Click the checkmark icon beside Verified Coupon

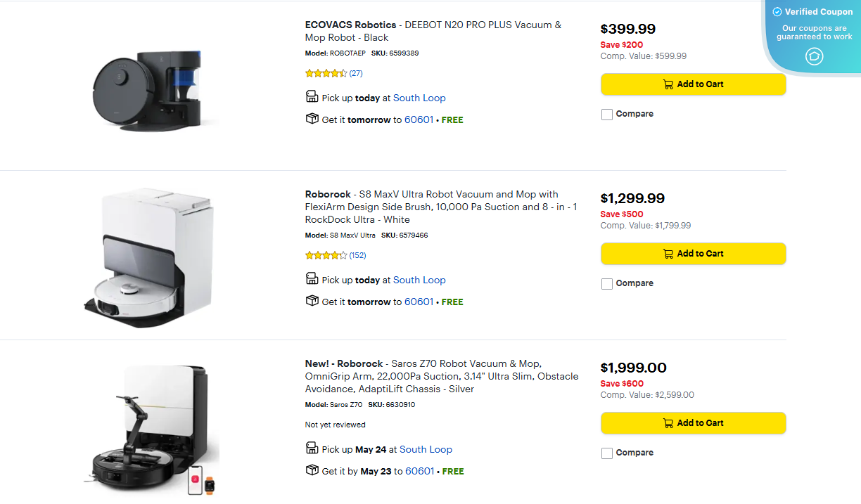(x=777, y=11)
